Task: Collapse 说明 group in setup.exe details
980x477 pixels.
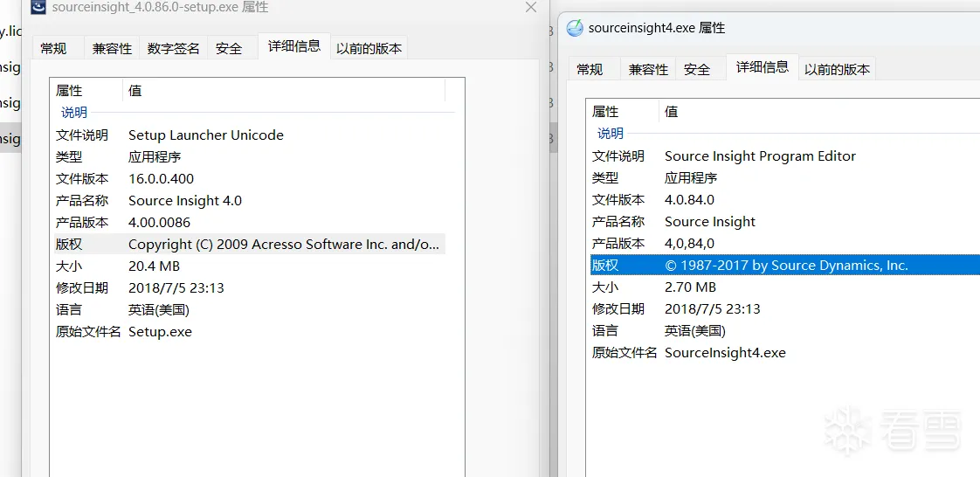Action: [73, 113]
